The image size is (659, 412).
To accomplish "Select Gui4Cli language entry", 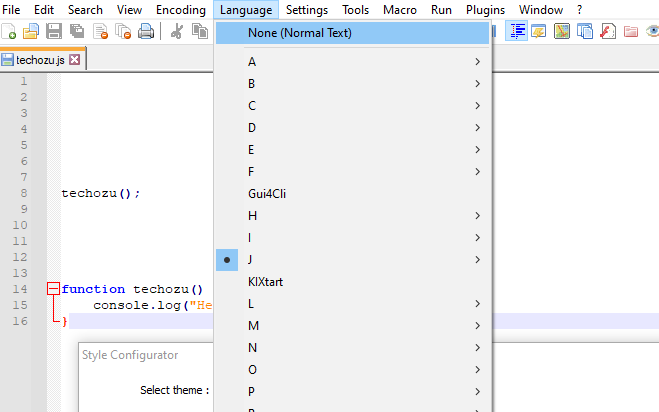I will tap(352, 194).
